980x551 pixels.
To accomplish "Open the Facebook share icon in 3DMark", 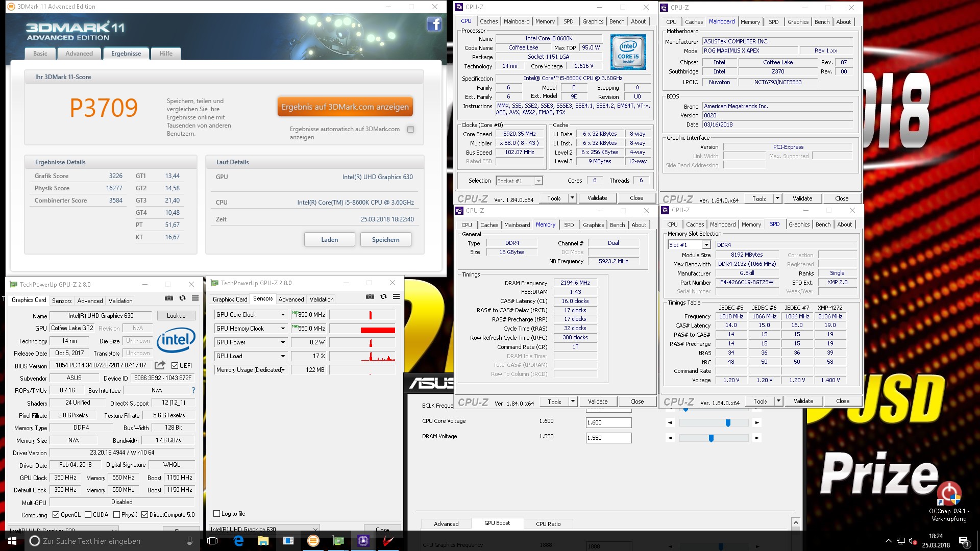I will click(434, 24).
